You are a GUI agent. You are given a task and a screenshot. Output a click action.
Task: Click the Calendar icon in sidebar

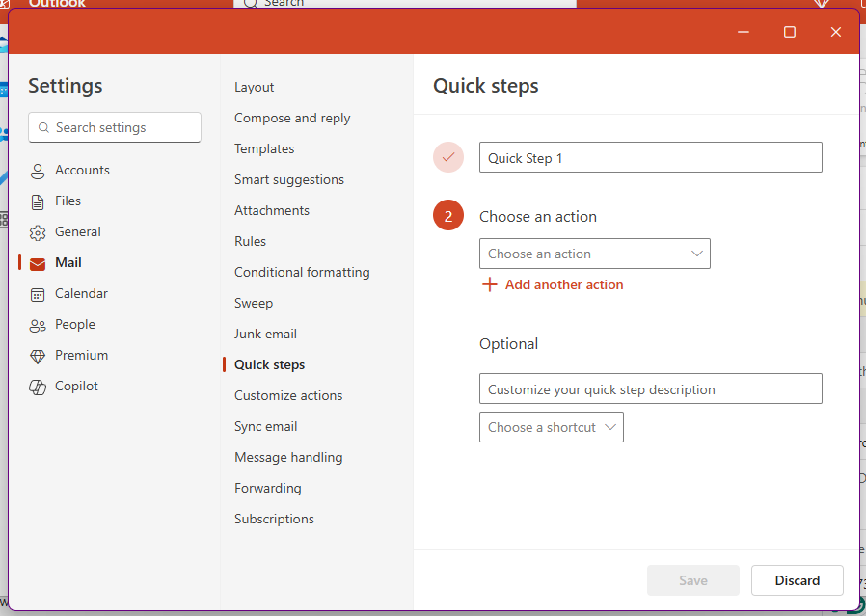click(x=38, y=295)
